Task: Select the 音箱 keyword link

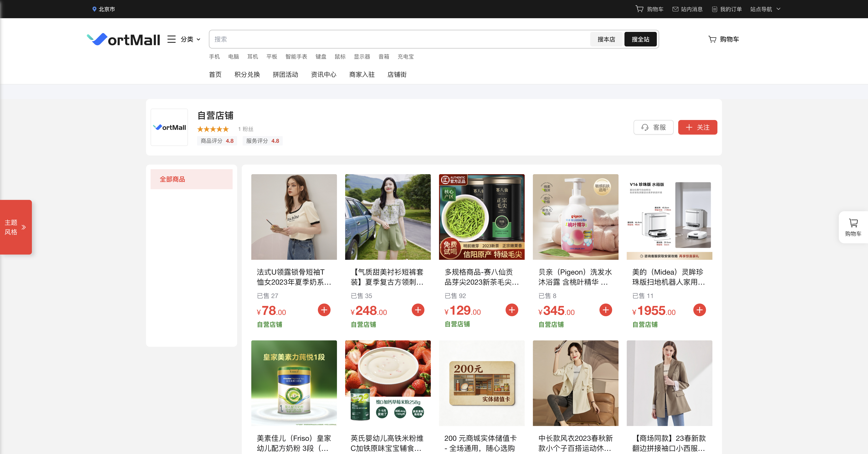Action: [384, 57]
